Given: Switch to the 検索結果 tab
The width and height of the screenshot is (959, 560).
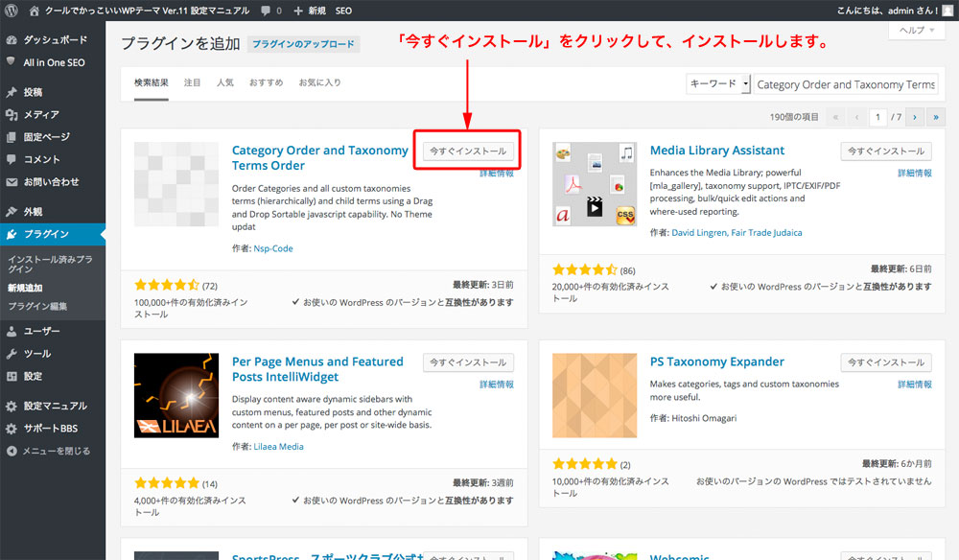Looking at the screenshot, I should [152, 82].
